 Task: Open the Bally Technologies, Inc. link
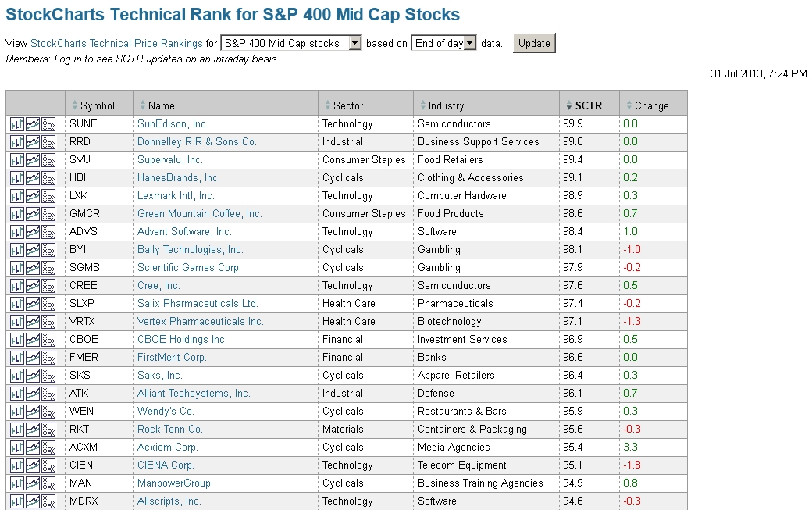pos(190,250)
